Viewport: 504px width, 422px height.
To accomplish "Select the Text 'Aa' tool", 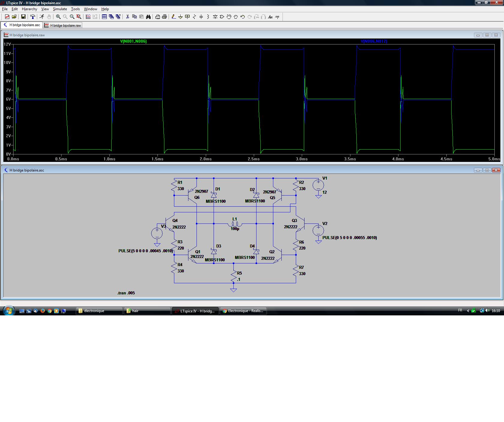I will (x=270, y=17).
